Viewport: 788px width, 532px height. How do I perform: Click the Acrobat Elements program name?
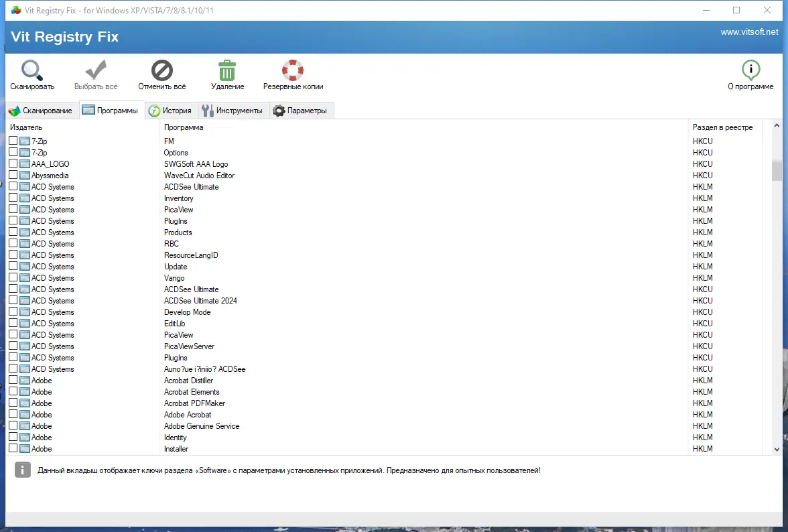coord(192,392)
